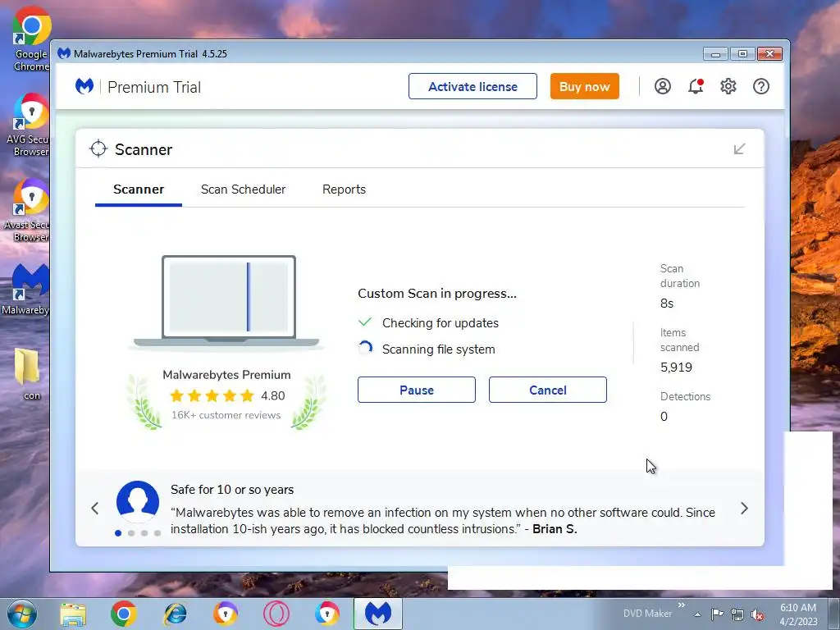Open the Windows Start menu
Viewport: 840px width, 630px height.
click(x=21, y=614)
